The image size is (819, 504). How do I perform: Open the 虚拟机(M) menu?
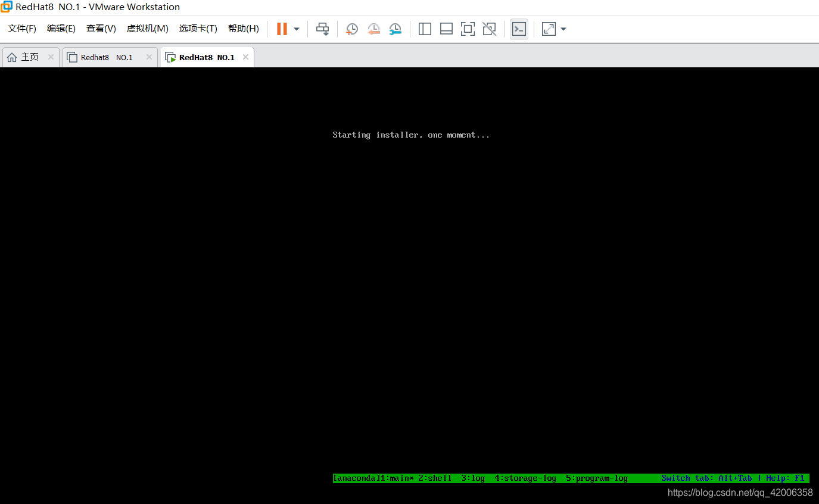(x=148, y=29)
